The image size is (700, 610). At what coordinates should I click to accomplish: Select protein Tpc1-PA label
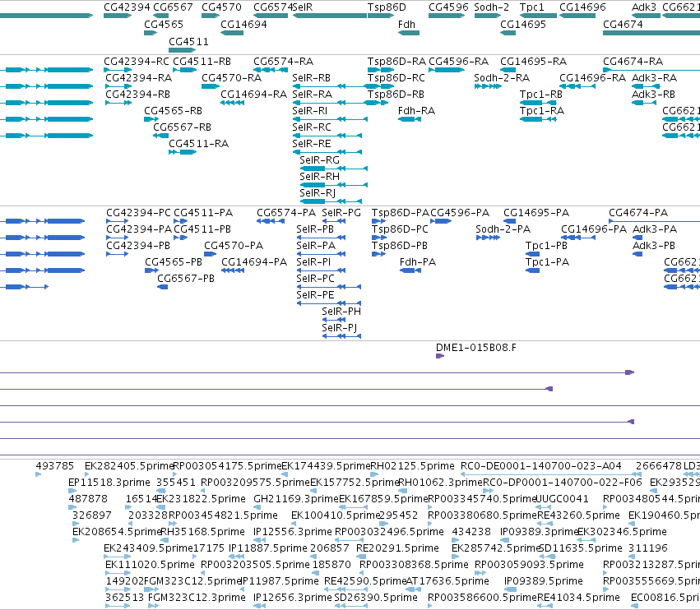[547, 262]
